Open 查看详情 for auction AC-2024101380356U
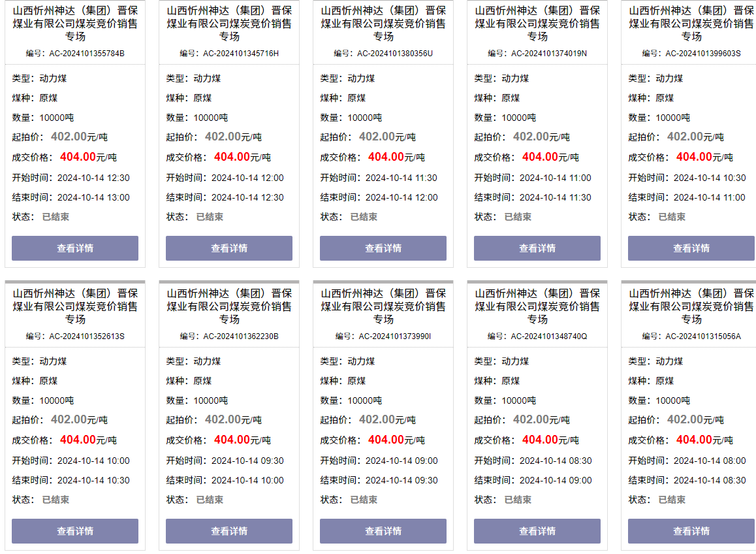This screenshot has height=554, width=756. 383,248
